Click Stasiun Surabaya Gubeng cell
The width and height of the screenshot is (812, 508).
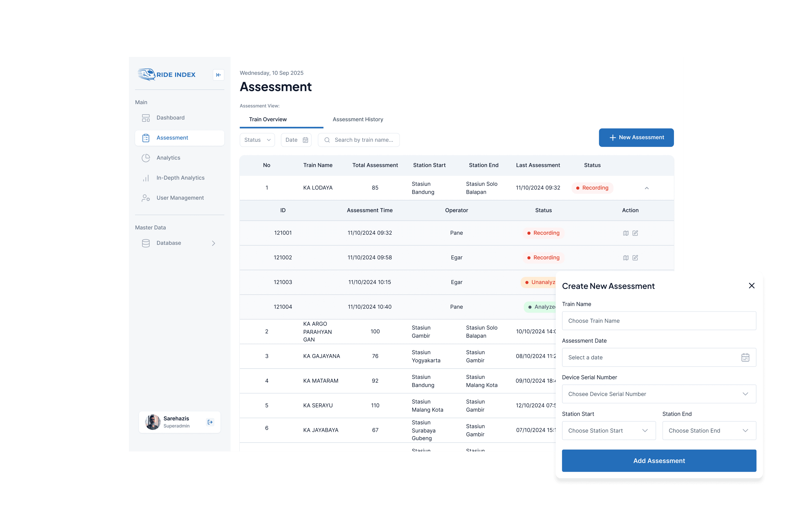coord(424,430)
